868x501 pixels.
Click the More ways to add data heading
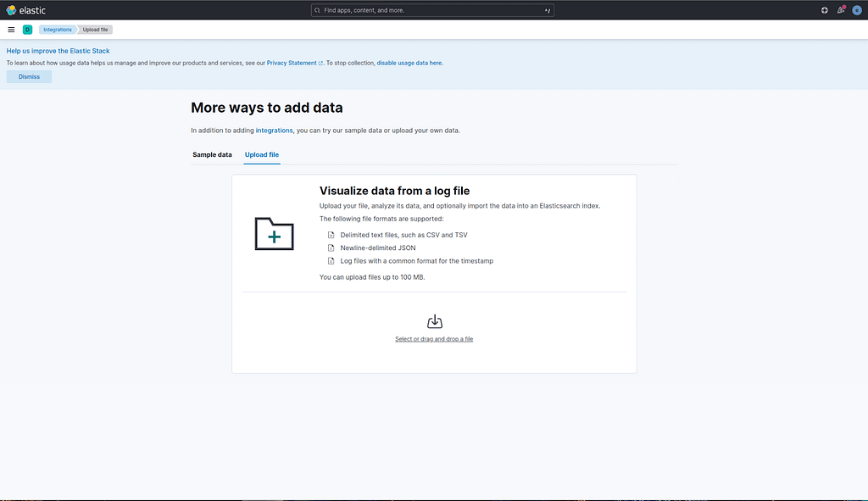[267, 108]
